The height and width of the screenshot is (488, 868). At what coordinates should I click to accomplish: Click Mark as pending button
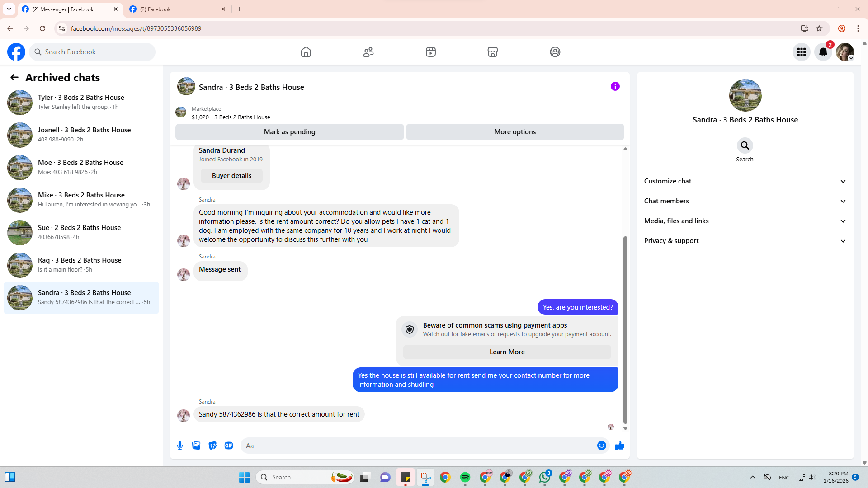click(289, 132)
